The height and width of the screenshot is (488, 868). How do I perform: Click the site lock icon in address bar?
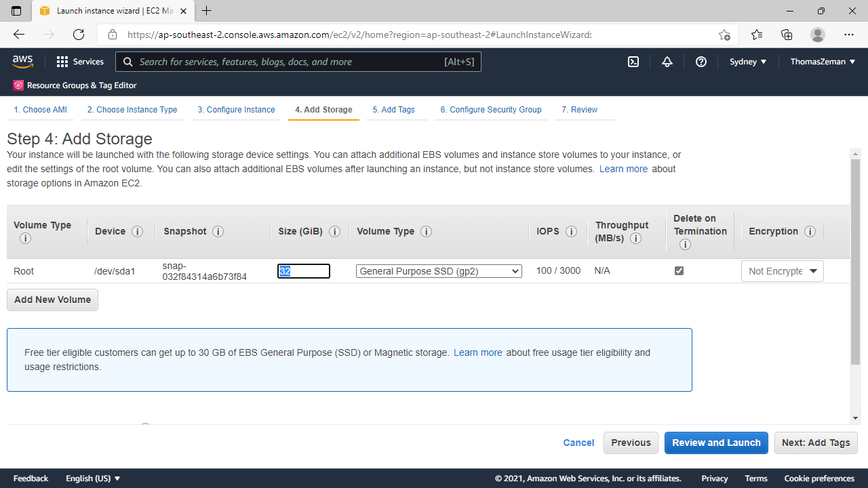[x=113, y=35]
